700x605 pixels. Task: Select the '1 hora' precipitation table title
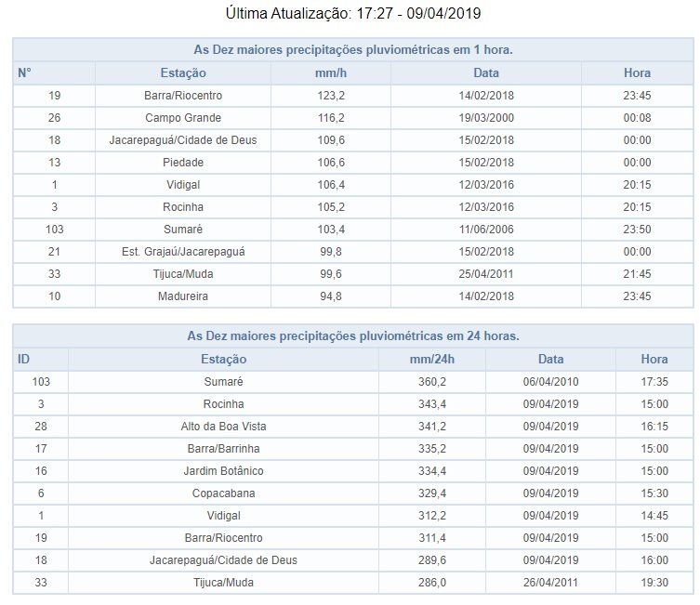[x=353, y=49]
